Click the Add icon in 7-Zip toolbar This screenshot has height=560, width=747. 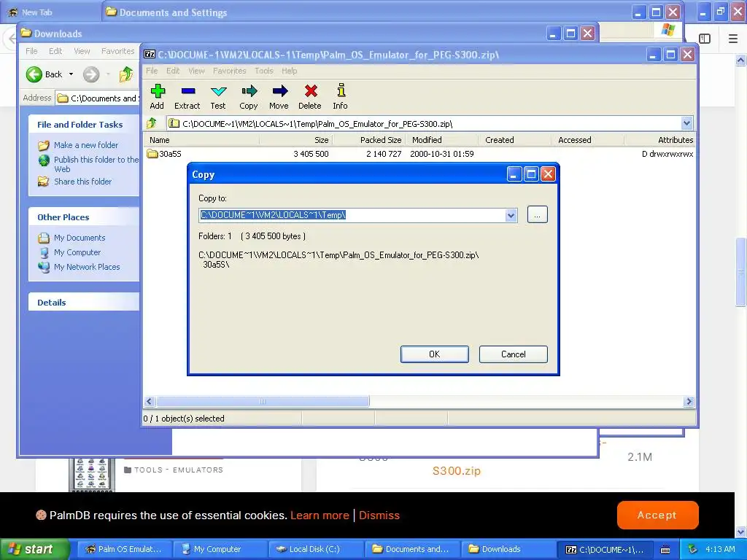tap(157, 97)
